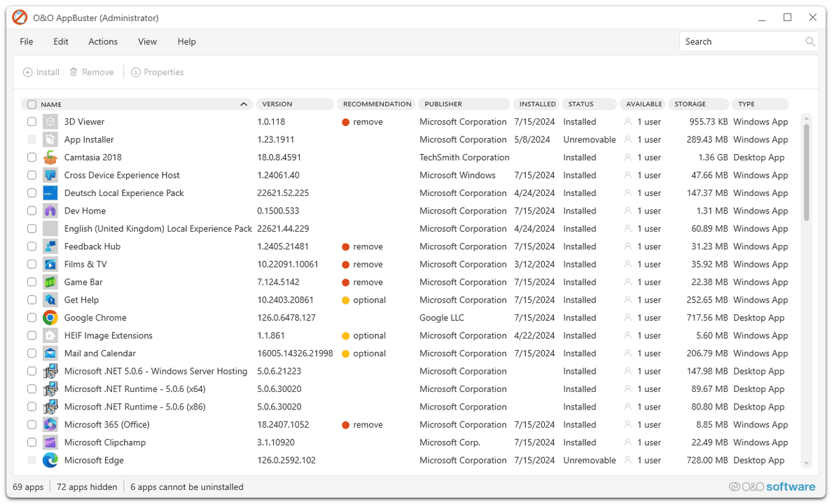Viewport: 832px width, 504px height.
Task: Toggle the sort arrow on Name column
Action: [243, 104]
